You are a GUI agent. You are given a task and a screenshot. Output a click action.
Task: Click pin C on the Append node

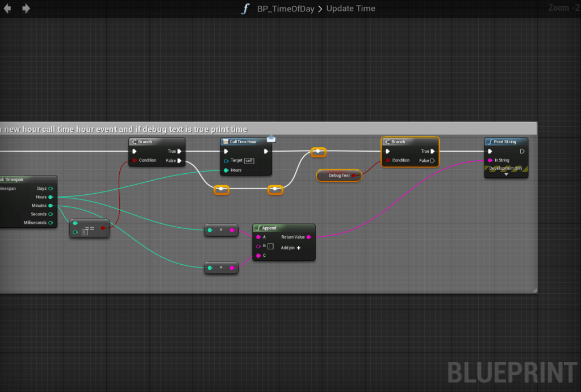tap(258, 255)
